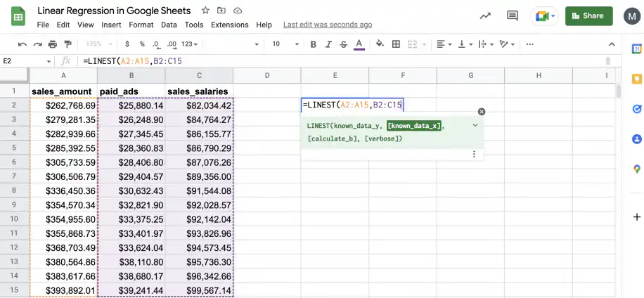Click the Name box showing E2
644x298 pixels.
click(x=26, y=61)
